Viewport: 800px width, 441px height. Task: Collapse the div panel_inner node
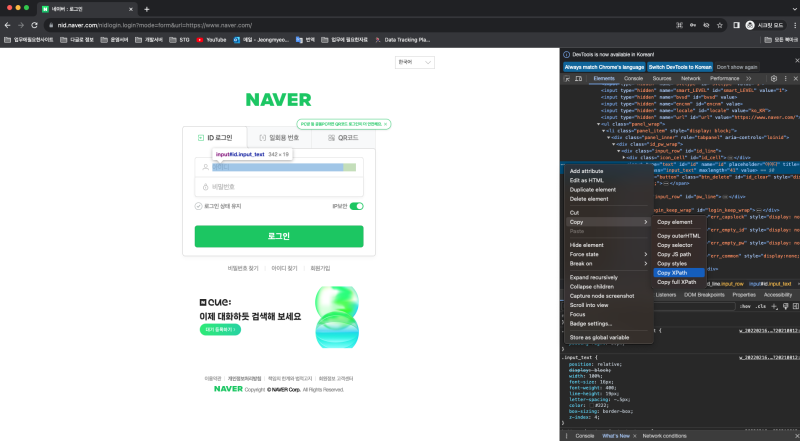(x=609, y=137)
